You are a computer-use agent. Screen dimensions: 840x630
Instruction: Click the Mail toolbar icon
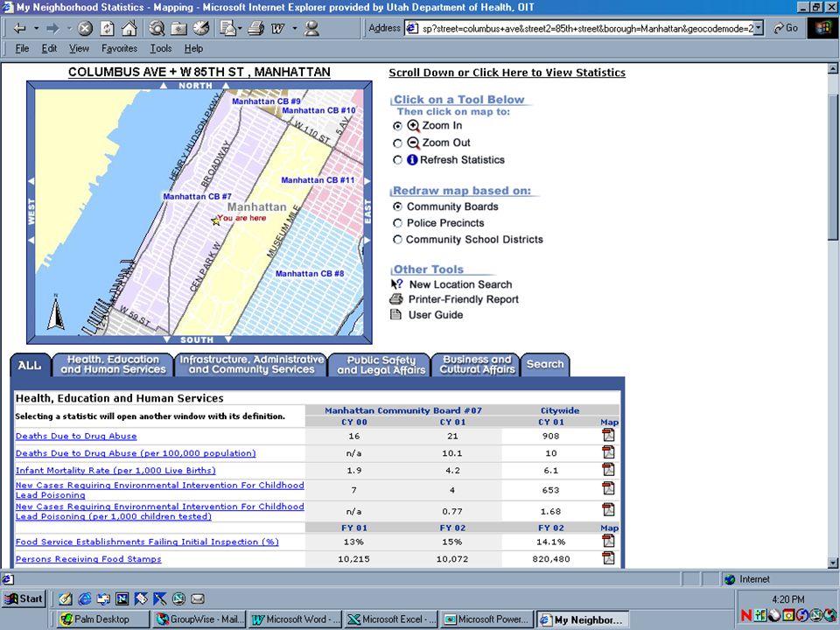tap(227, 28)
